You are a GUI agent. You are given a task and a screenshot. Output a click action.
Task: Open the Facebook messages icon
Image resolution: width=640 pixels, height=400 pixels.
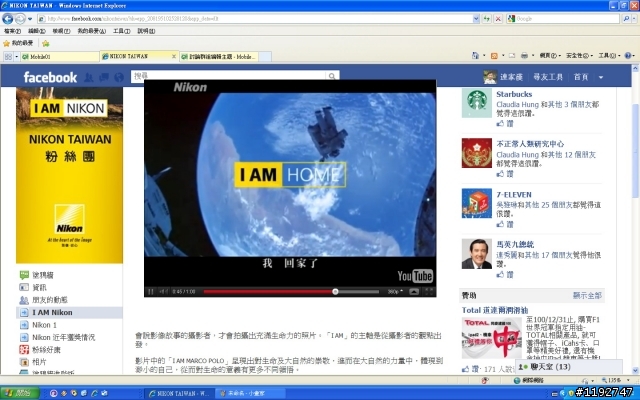pyautogui.click(x=104, y=77)
